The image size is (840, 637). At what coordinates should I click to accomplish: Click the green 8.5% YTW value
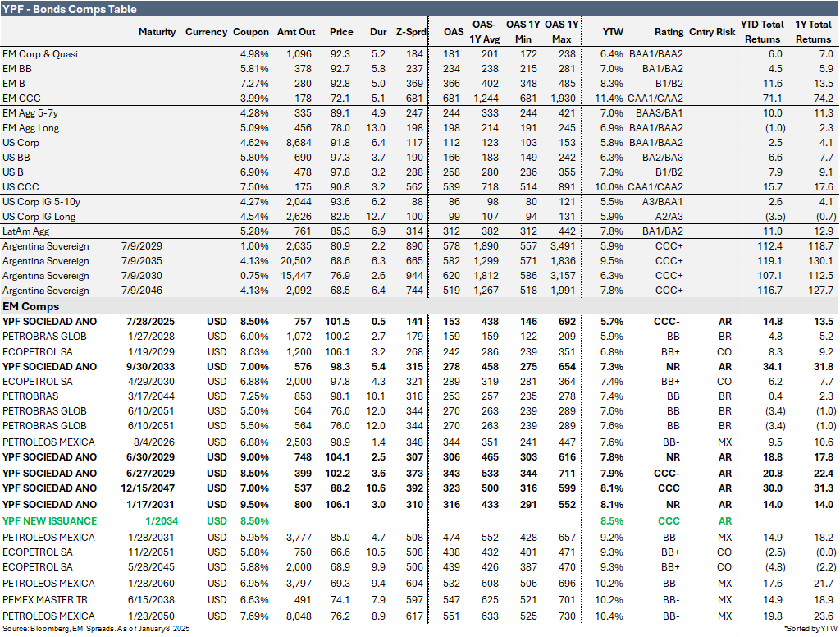pos(612,521)
